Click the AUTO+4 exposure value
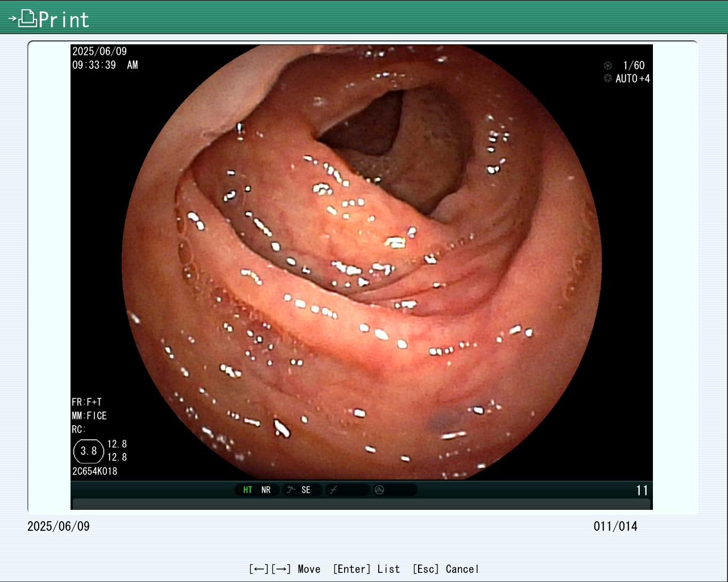The height and width of the screenshot is (582, 728). [632, 78]
